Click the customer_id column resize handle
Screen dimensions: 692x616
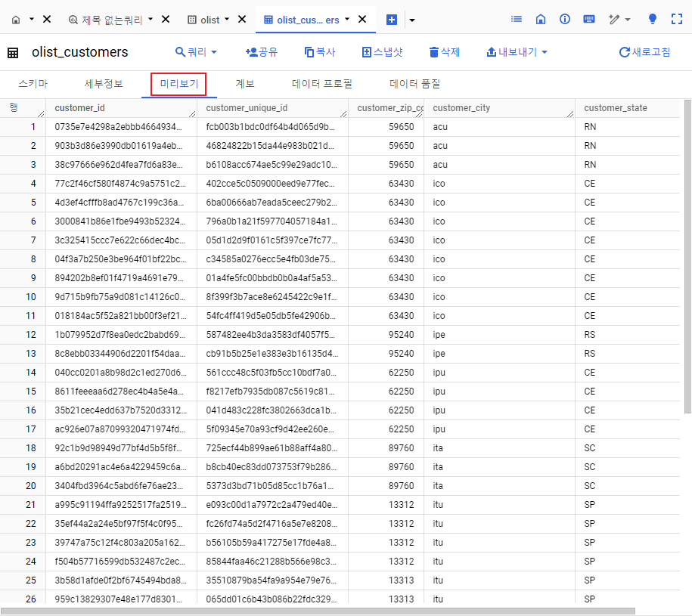pyautogui.click(x=192, y=114)
